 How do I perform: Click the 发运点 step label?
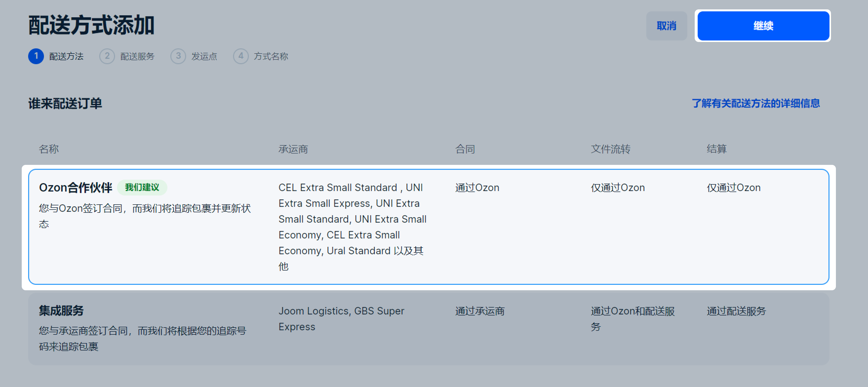click(x=204, y=56)
